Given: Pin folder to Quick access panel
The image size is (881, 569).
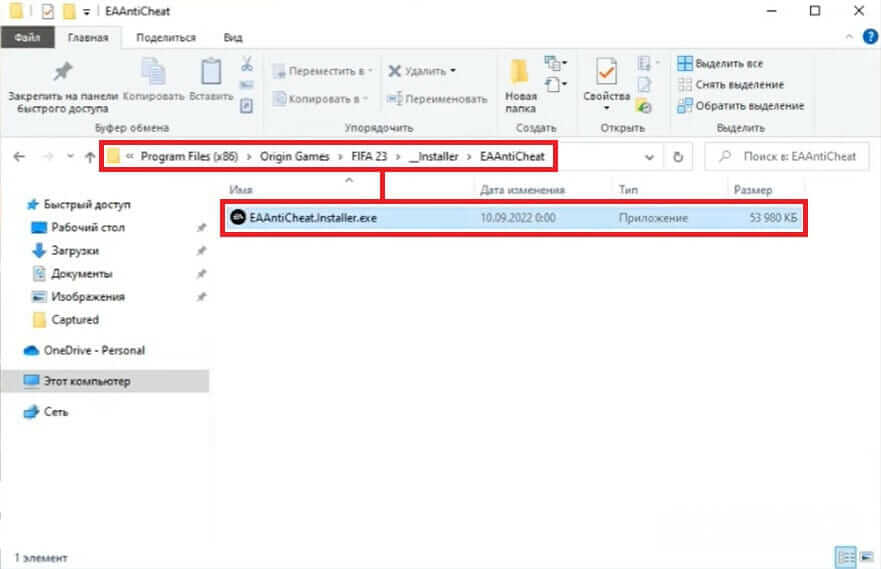Looking at the screenshot, I should click(63, 86).
